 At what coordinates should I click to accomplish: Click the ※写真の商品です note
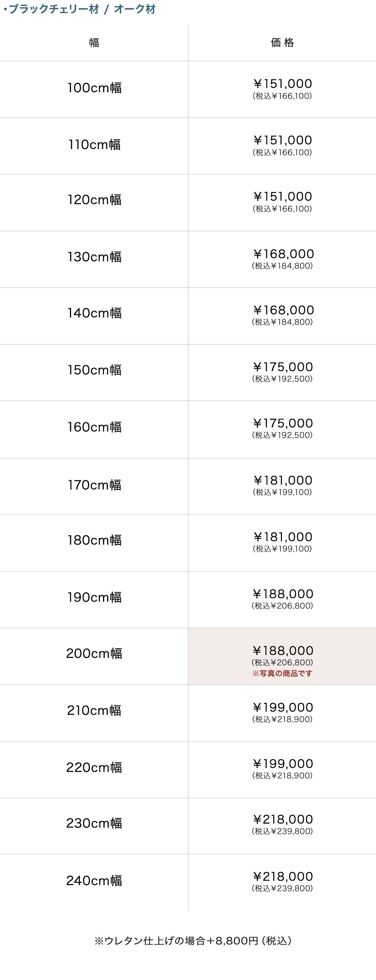[282, 673]
